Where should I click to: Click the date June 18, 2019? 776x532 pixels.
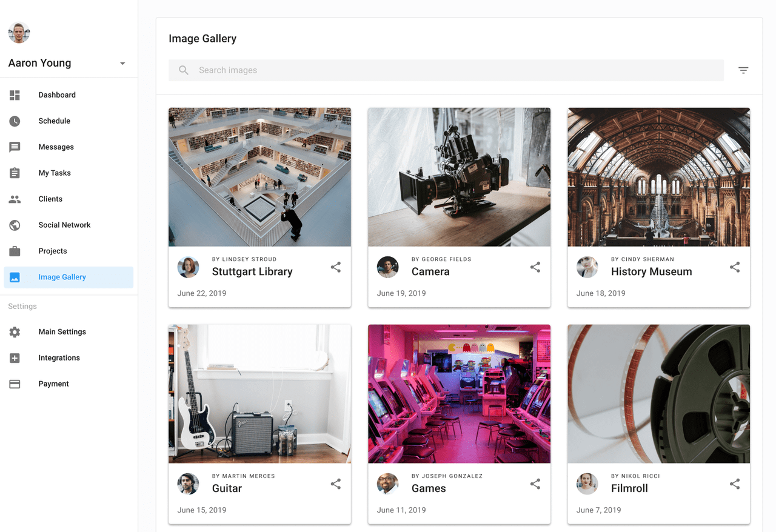[x=601, y=293]
